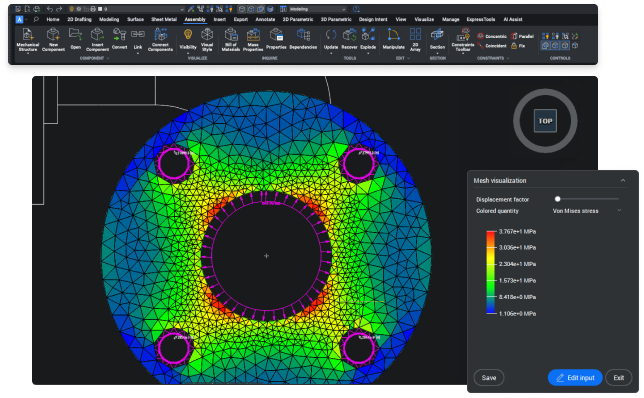Screen dimensions: 644x398
Task: Open the ExpressTools tab
Action: pyautogui.click(x=481, y=19)
